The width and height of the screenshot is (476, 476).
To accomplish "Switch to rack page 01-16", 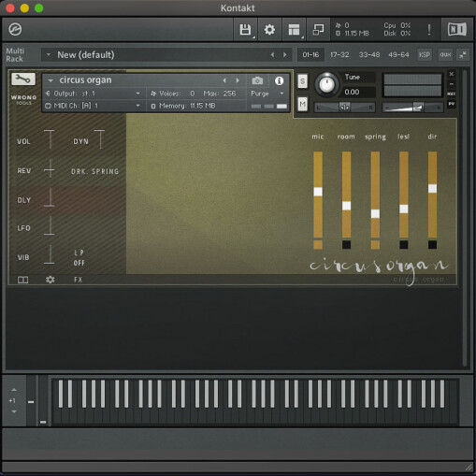I will [x=310, y=55].
